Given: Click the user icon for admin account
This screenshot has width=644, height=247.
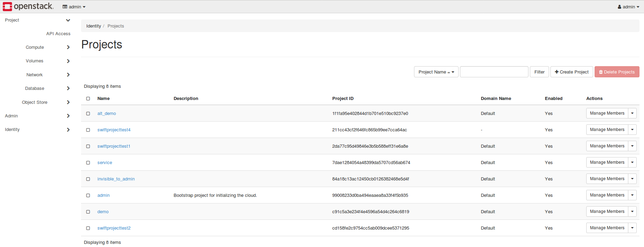Looking at the screenshot, I should [x=619, y=7].
